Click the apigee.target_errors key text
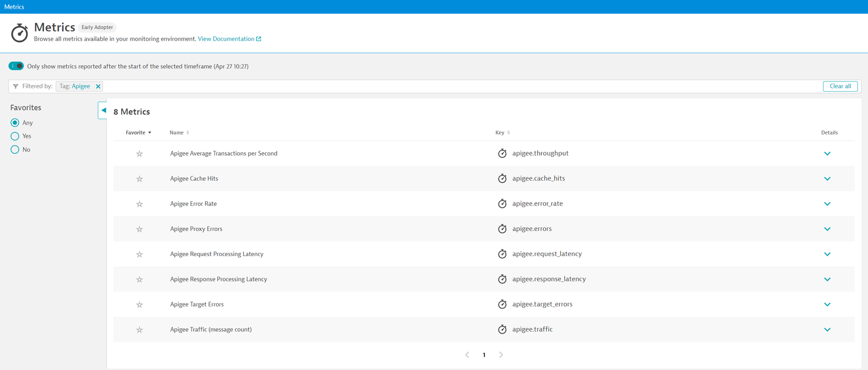 pos(542,304)
